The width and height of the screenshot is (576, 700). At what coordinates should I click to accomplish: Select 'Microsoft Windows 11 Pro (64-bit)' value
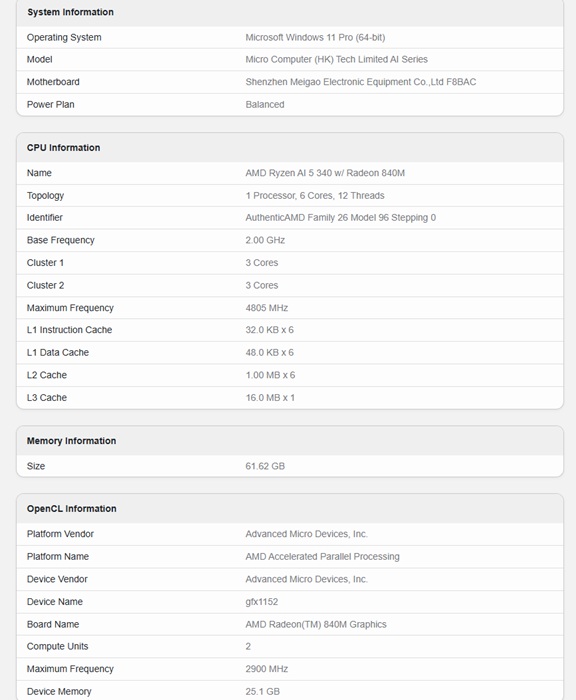[x=315, y=38]
